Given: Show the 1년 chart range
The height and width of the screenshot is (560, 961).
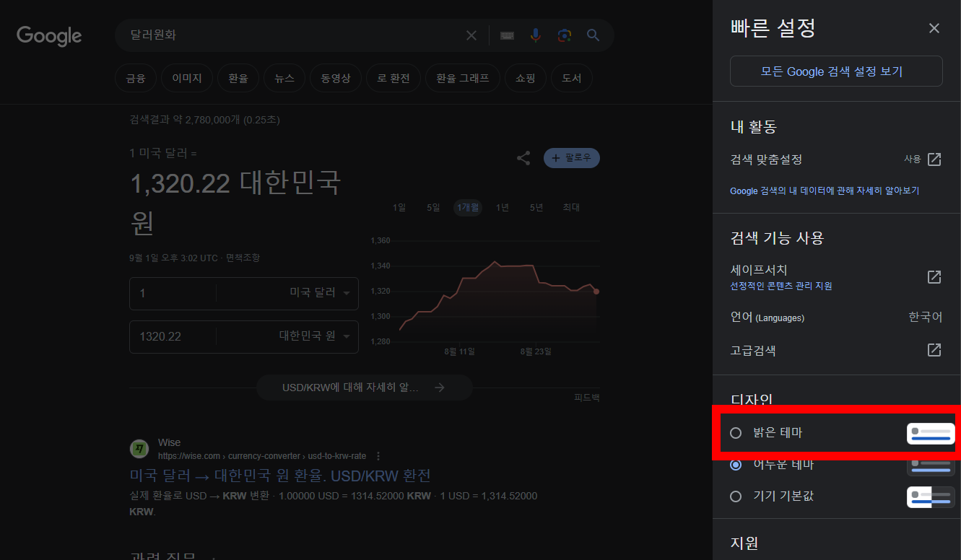Looking at the screenshot, I should [x=503, y=208].
